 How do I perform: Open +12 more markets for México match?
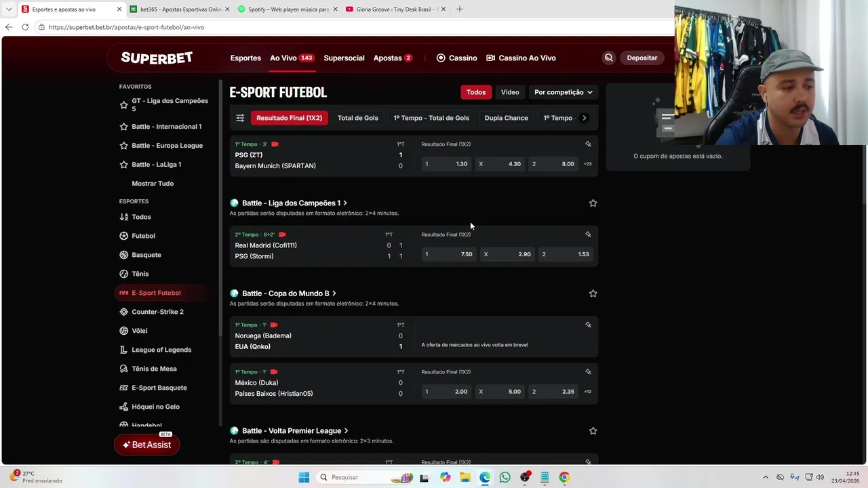tap(587, 392)
